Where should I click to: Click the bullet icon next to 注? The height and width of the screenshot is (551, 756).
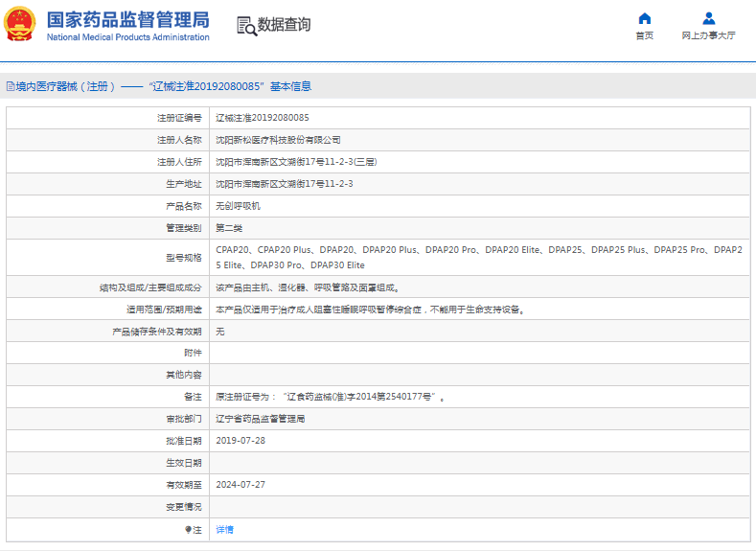pyautogui.click(x=188, y=529)
